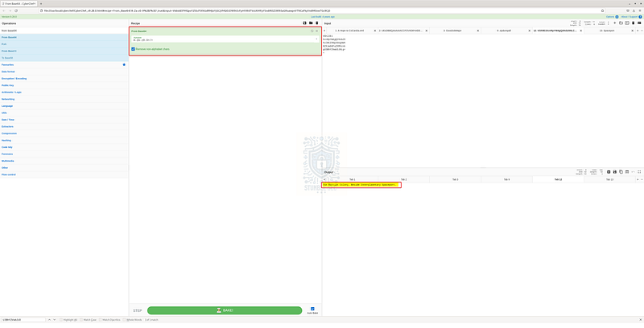Expand the Public Key category
This screenshot has width=644, height=328.
(64, 85)
